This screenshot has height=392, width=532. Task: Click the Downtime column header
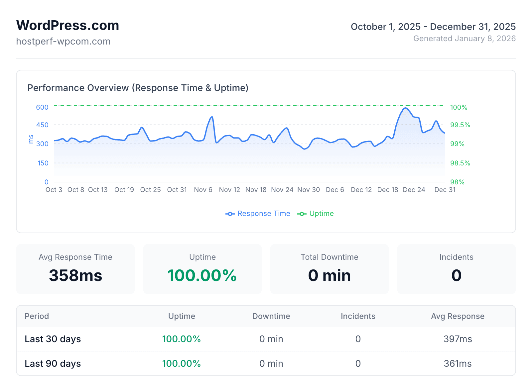[x=271, y=316]
